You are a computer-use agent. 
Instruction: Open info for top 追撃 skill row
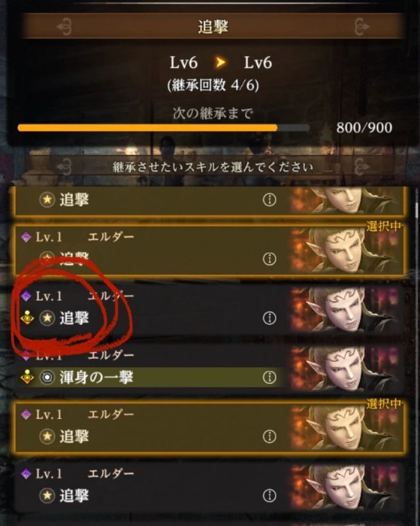(x=269, y=200)
